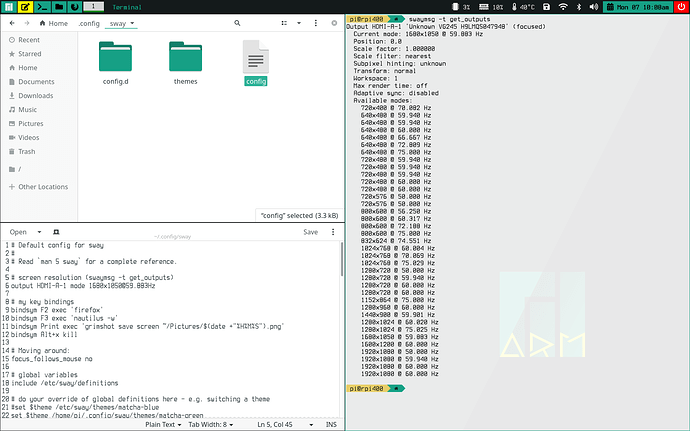Change the Tab Width: 8 dropdown
This screenshot has height=431, width=690.
(211, 425)
